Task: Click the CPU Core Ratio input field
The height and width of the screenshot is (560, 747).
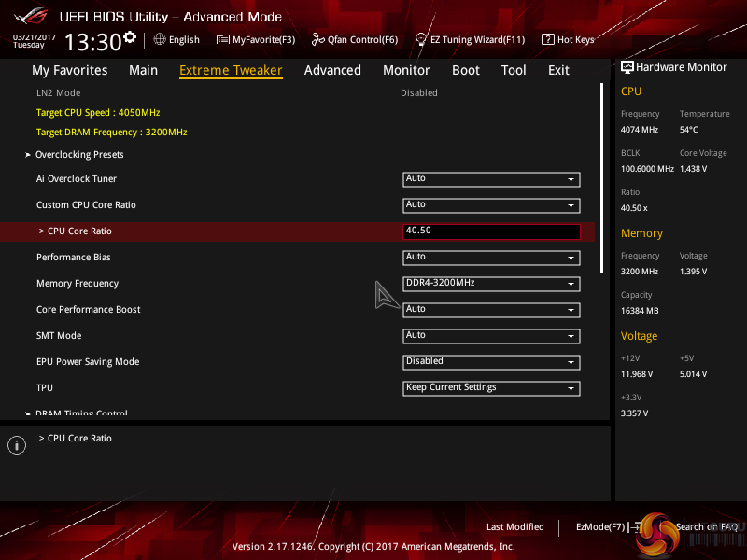Action: tap(491, 231)
